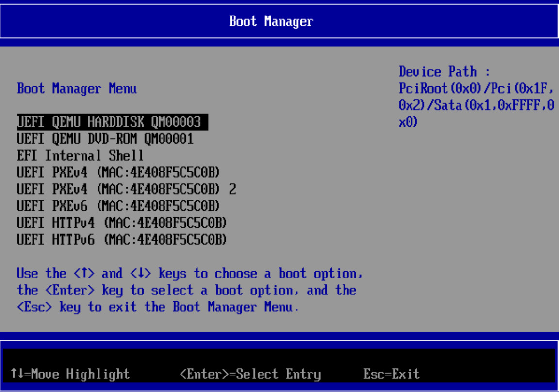Click the Boot Manager title header

click(x=271, y=21)
